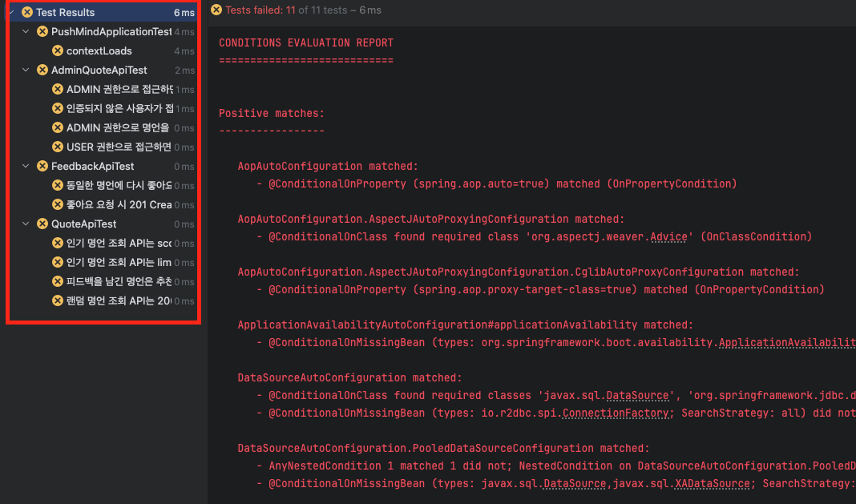Click 'DataSourceAutoConfiguration matched:' line
The height and width of the screenshot is (504, 856).
(x=349, y=377)
